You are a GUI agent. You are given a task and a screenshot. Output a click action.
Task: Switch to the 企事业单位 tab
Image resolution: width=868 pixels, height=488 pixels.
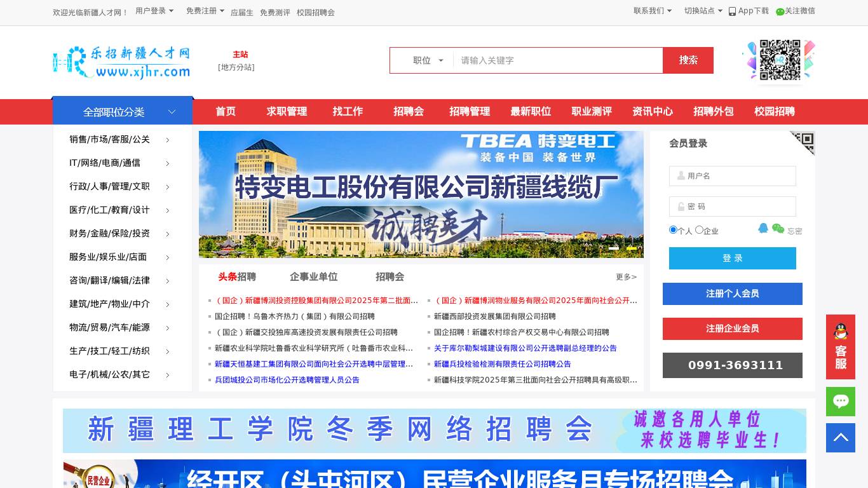(x=314, y=277)
